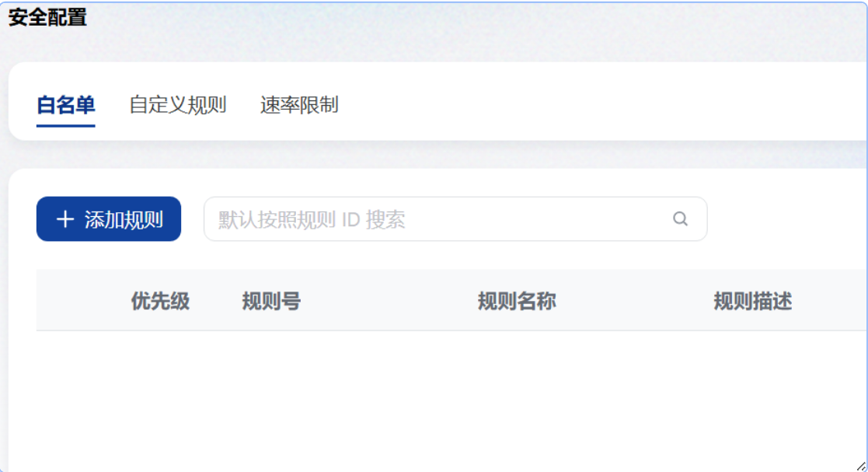Click the resize handle in bottom-right corner
Viewport: 868px width, 472px height.
click(860, 465)
